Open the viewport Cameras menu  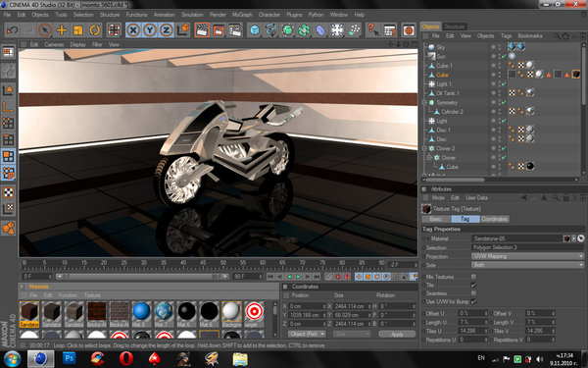click(x=54, y=44)
